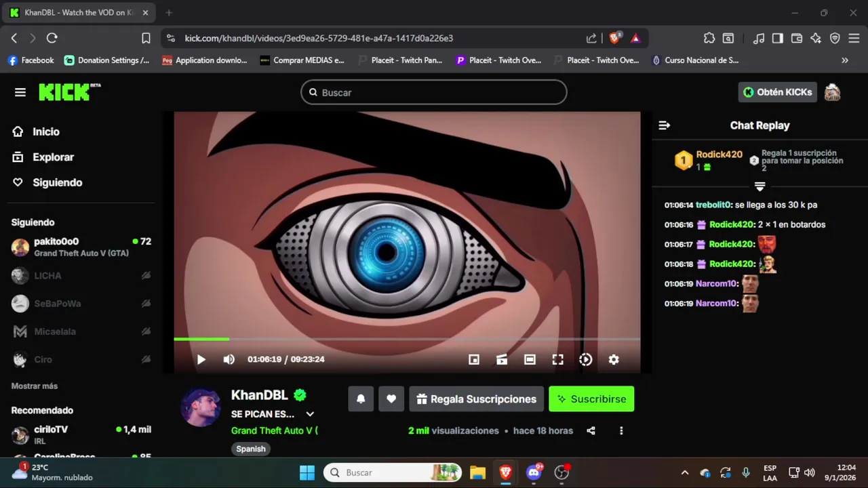Viewport: 868px width, 488px height.
Task: Open ciriloTV recommended channel
Action: (x=81, y=434)
